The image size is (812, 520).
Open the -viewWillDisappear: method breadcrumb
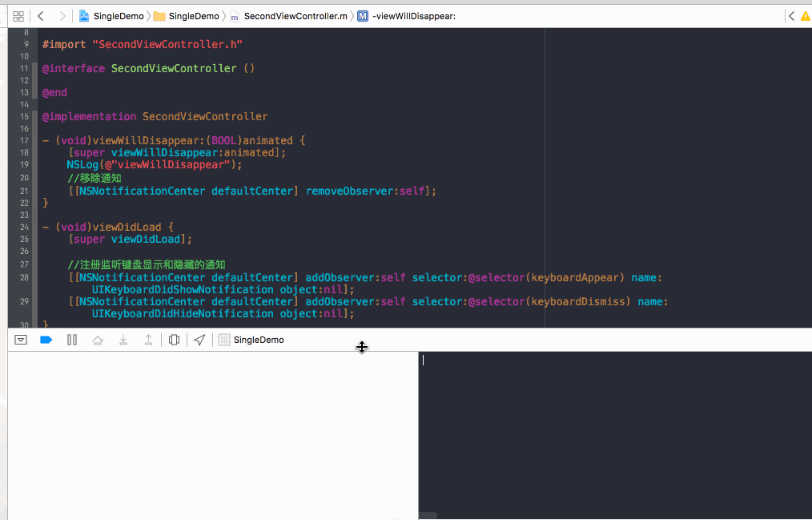point(407,16)
